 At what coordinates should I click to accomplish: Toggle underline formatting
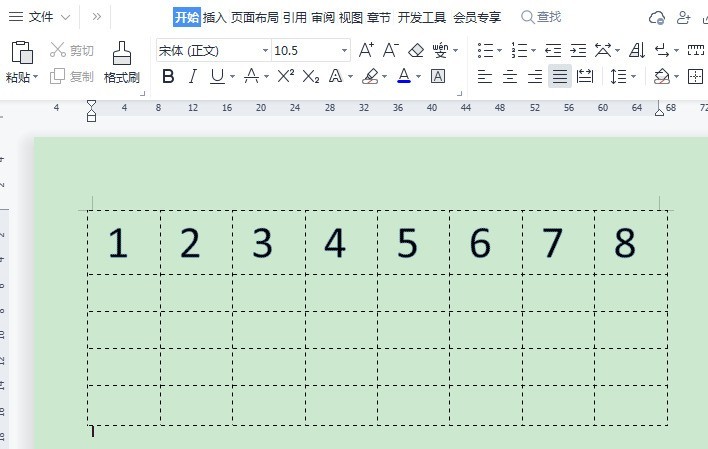(x=218, y=76)
